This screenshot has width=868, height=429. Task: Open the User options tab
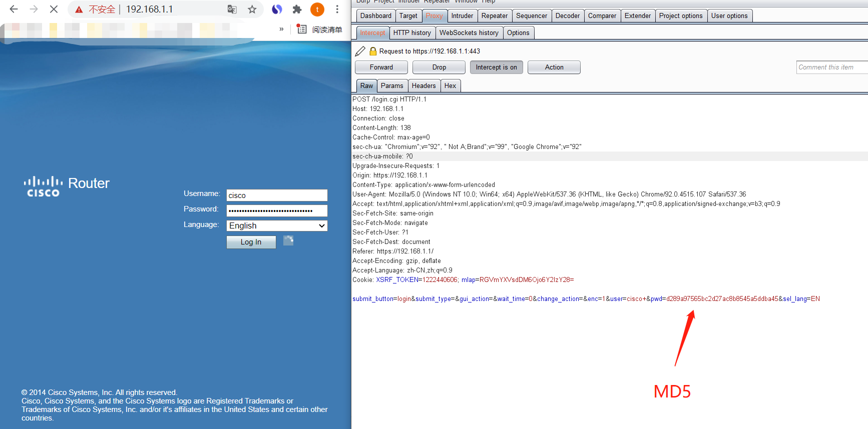point(729,15)
